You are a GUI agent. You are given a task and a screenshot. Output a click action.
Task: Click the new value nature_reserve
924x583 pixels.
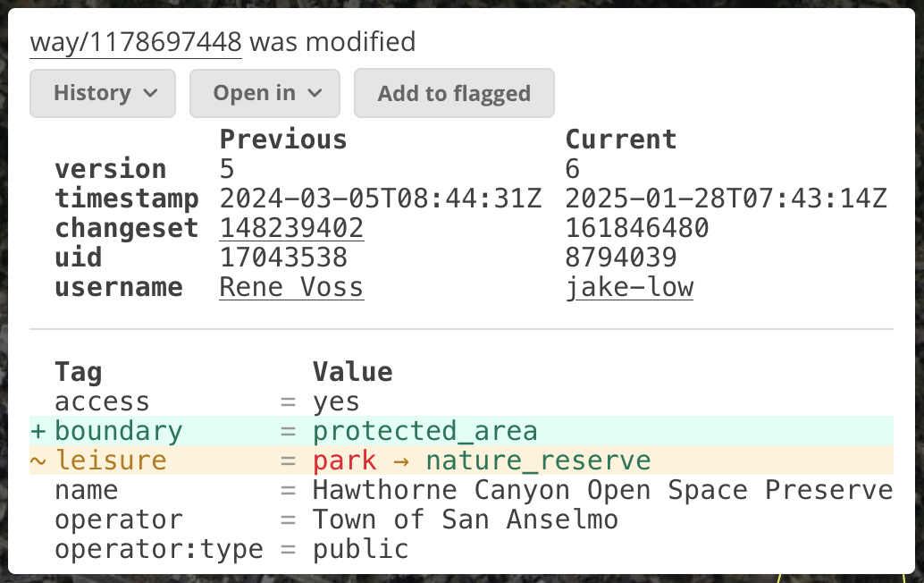click(539, 460)
